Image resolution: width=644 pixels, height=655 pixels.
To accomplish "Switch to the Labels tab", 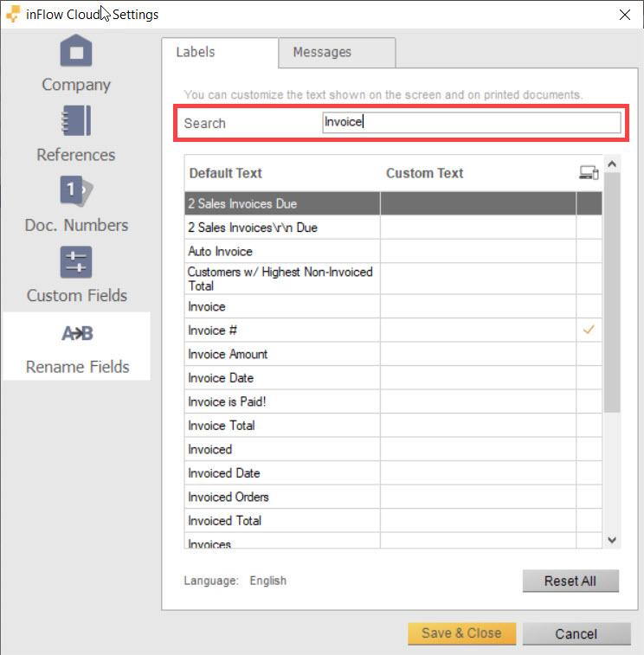I will [220, 52].
